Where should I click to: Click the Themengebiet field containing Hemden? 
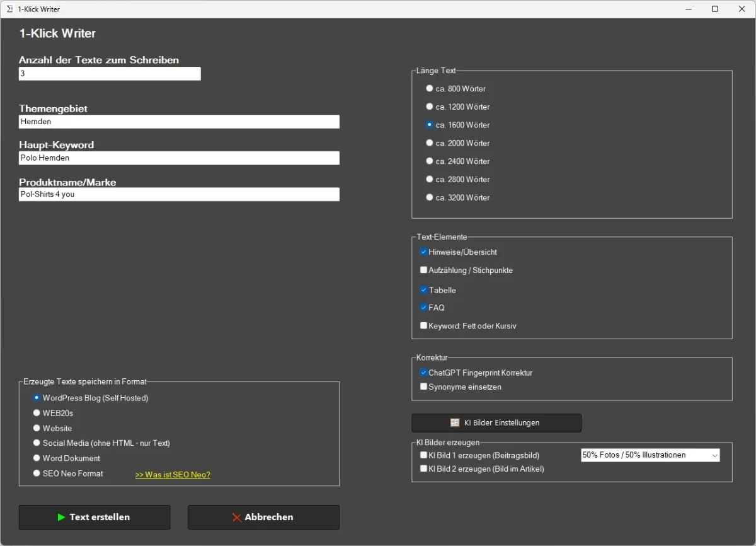point(179,122)
